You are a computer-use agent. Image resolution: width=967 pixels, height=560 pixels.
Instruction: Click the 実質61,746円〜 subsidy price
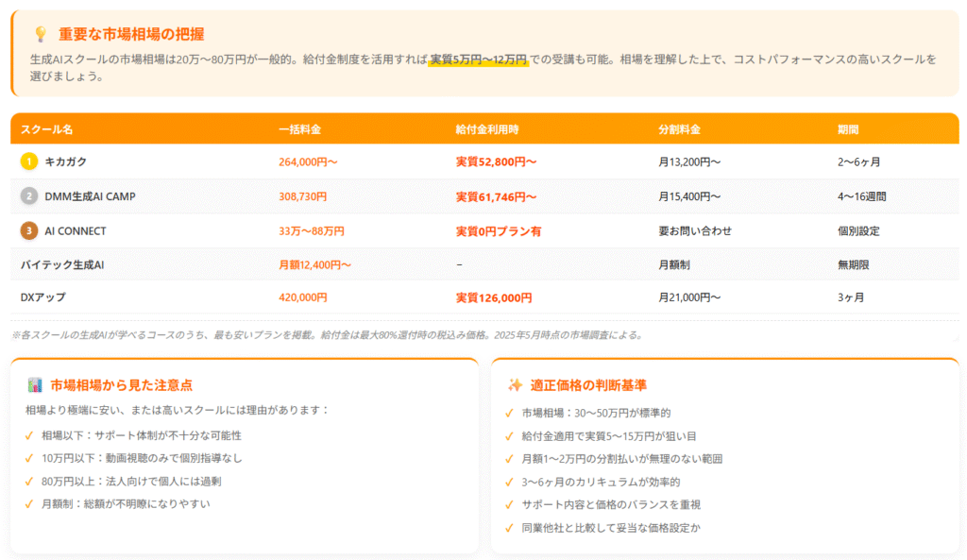pyautogui.click(x=497, y=196)
